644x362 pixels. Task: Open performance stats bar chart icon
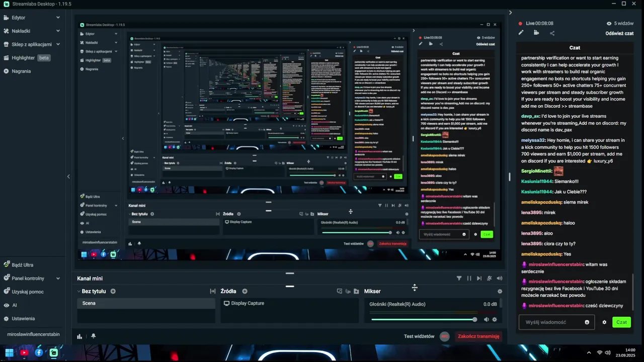click(79, 336)
